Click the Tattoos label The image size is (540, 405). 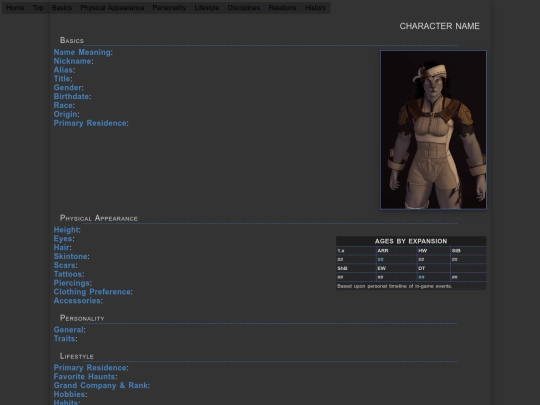(x=68, y=274)
